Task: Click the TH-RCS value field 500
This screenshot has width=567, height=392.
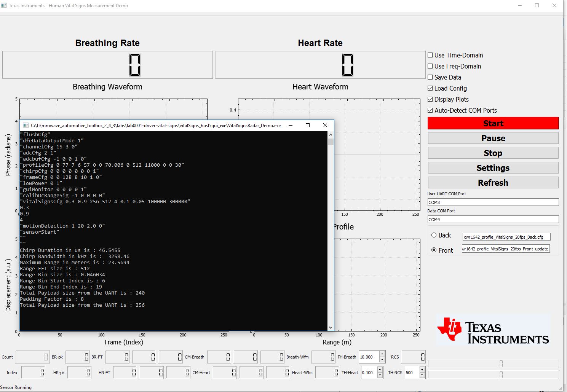Action: [412, 373]
